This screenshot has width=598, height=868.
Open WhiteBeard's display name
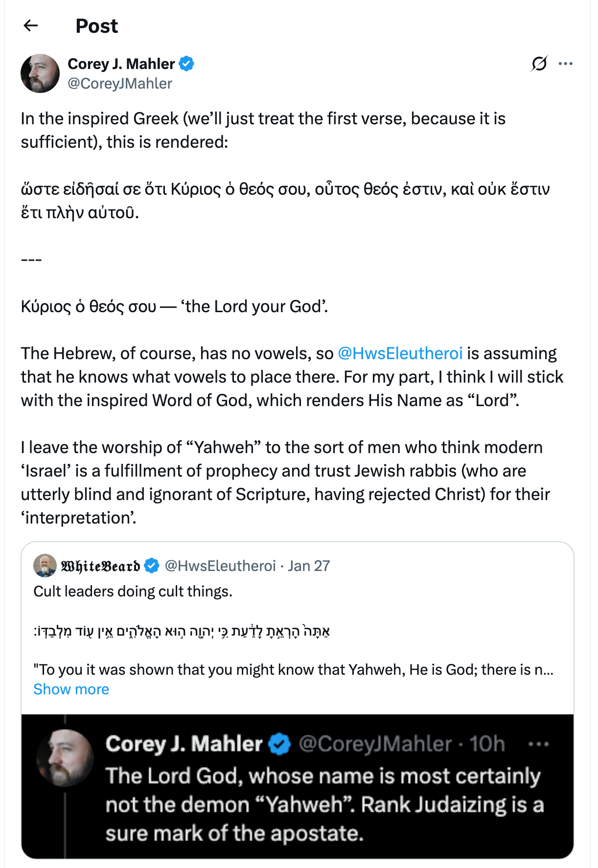[101, 565]
